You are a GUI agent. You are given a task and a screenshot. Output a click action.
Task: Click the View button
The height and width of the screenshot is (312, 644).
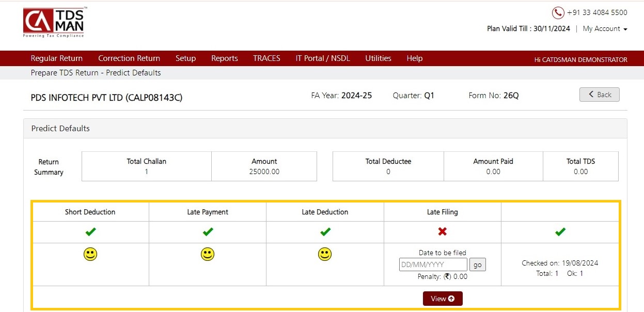click(443, 299)
